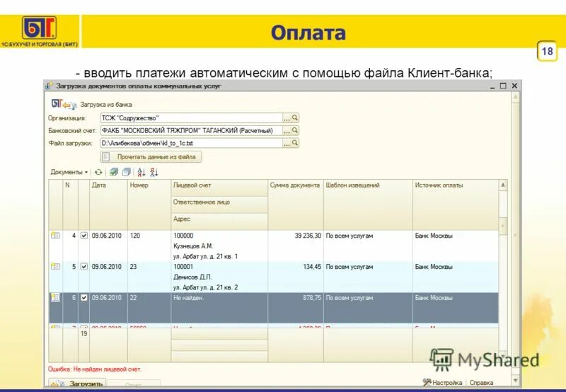Click outer window scrollbar down arrow
This screenshot has height=392, width=566.
pos(516,380)
